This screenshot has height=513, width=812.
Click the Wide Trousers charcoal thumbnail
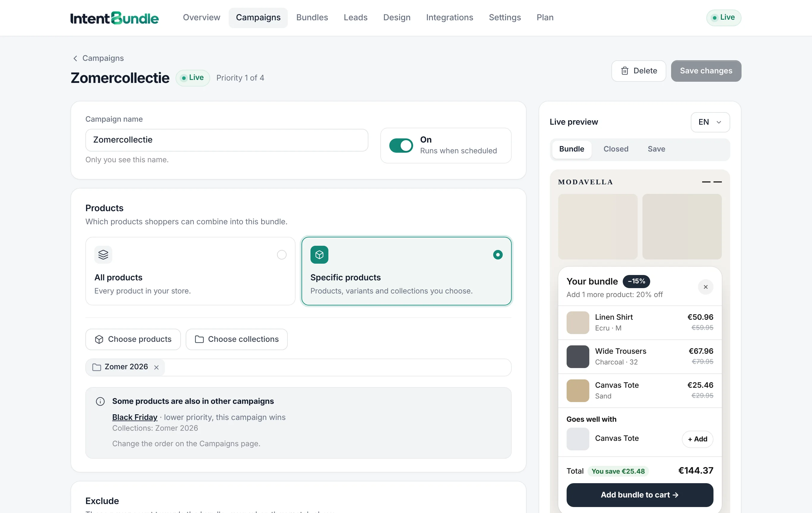[578, 356]
